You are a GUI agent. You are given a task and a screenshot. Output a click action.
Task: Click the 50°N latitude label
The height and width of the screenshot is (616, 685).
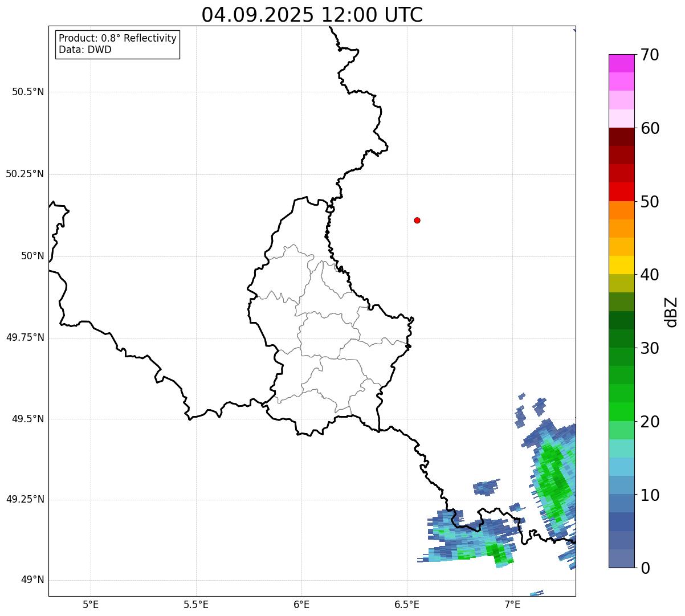tap(32, 256)
